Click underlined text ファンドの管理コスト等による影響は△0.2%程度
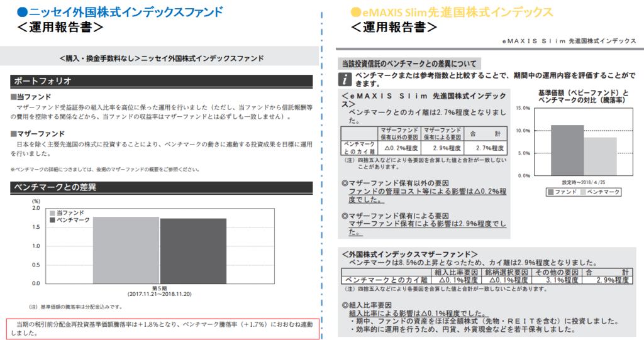The width and height of the screenshot is (644, 340). pyautogui.click(x=427, y=195)
